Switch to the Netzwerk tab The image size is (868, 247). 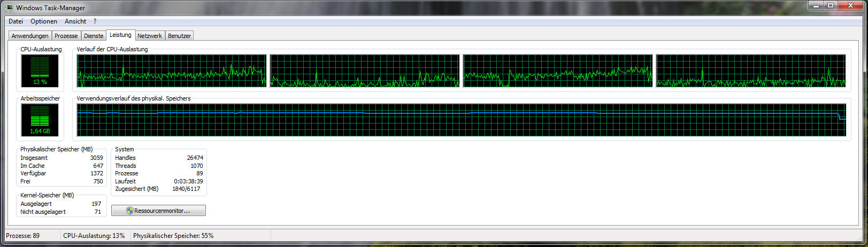pos(150,36)
